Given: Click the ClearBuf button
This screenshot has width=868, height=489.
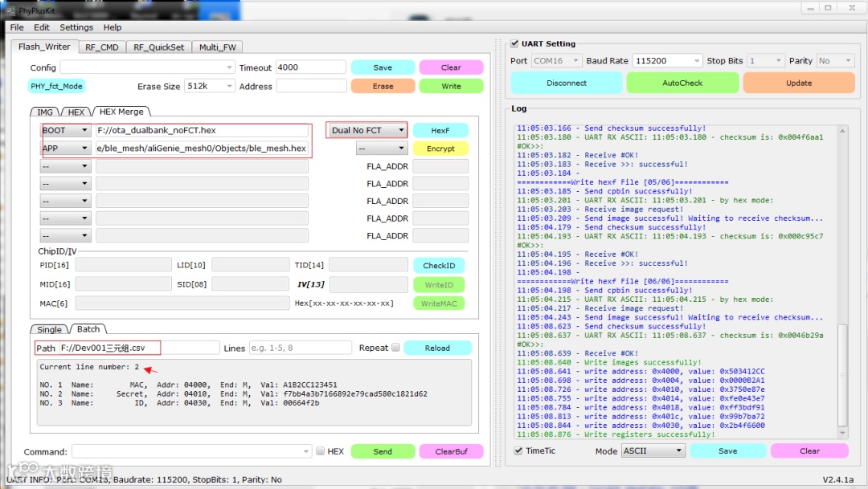Looking at the screenshot, I should [x=451, y=451].
